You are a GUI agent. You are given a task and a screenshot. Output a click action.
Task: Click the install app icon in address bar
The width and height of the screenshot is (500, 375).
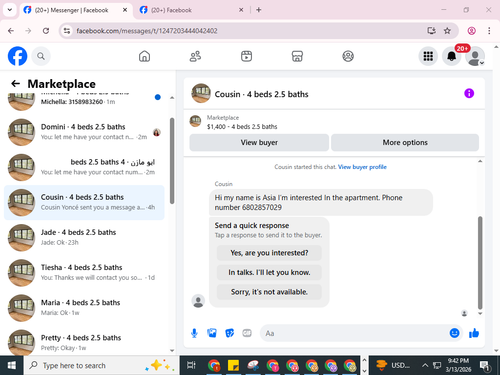click(x=431, y=31)
